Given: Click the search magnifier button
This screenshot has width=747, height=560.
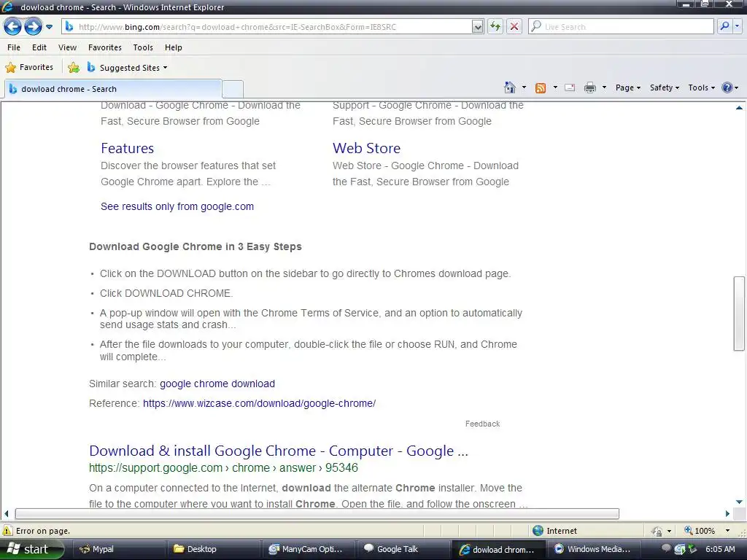Looking at the screenshot, I should [724, 27].
